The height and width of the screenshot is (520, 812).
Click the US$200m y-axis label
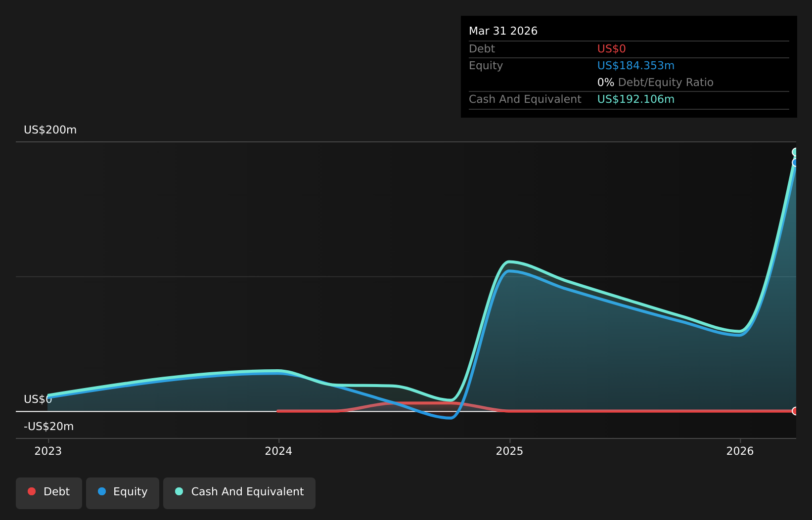pyautogui.click(x=50, y=130)
